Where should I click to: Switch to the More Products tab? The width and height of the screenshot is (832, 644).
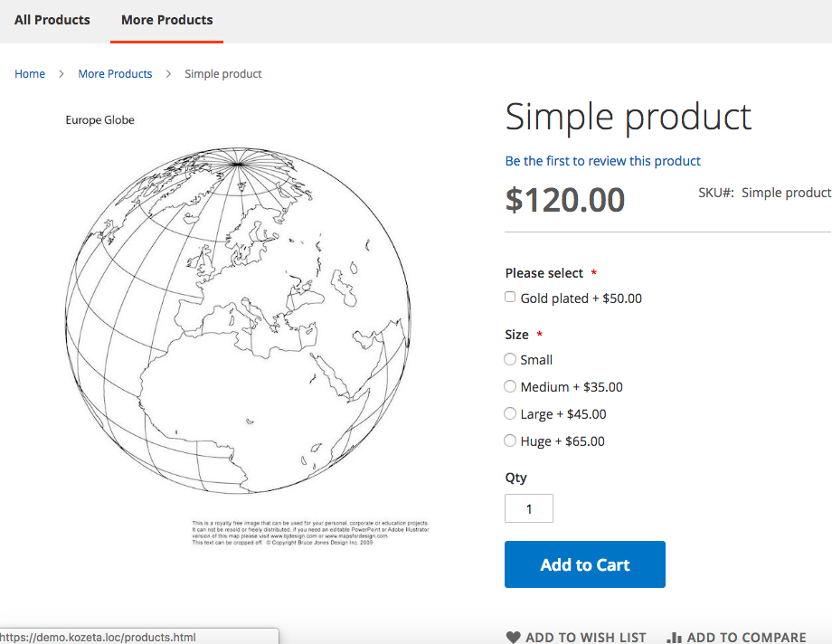[x=167, y=20]
